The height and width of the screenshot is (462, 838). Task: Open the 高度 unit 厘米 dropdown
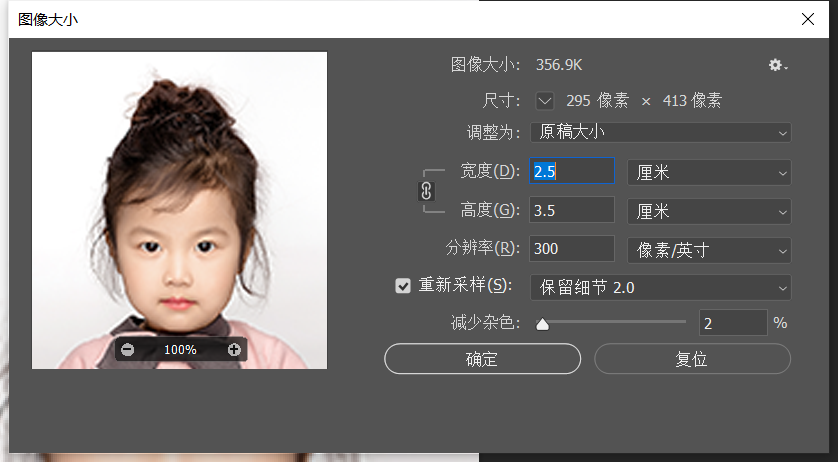tap(709, 211)
